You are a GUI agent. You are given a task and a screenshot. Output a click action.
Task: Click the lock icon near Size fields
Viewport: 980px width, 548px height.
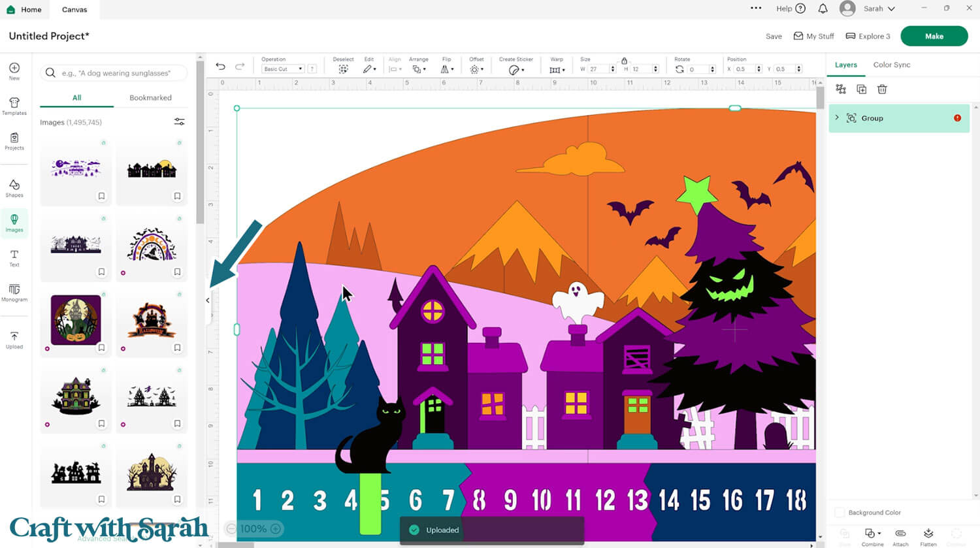[625, 60]
